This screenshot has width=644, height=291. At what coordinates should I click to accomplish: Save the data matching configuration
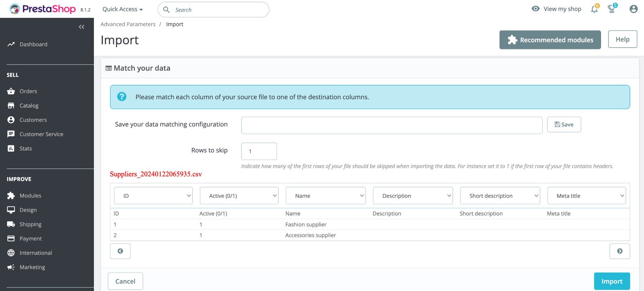564,124
